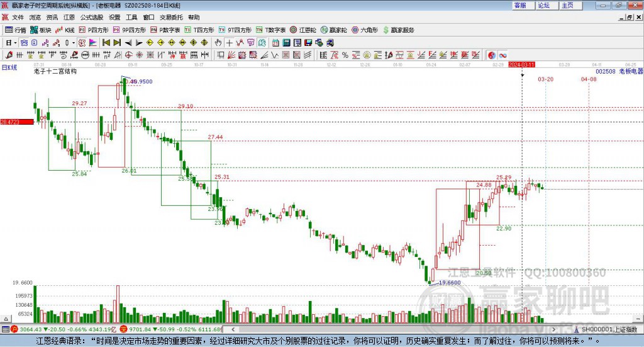Image resolution: width=644 pixels, height=347 pixels.
Task: Open the 文件 menu
Action: pos(18,17)
